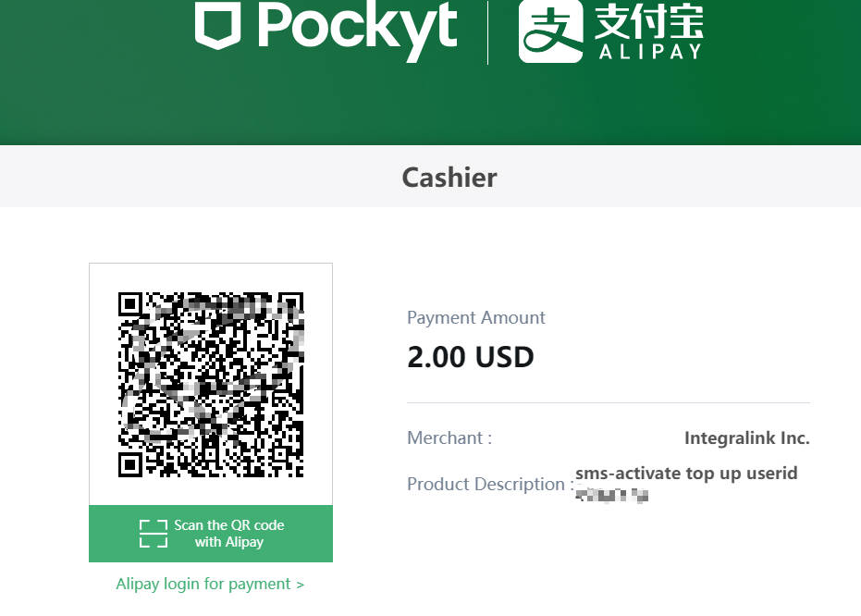Click the Alipay square logo icon
Image resolution: width=861 pixels, height=616 pixels.
pos(551,31)
